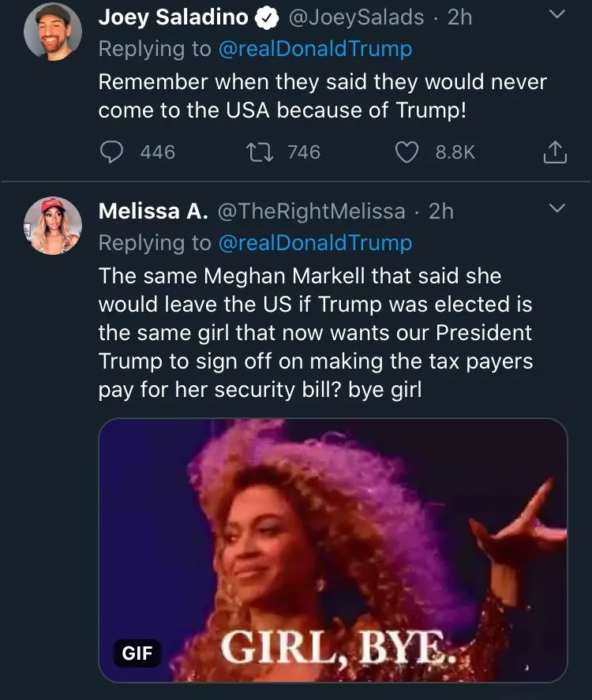Open @realDonaldTrump link in Melissa's reply
The width and height of the screenshot is (592, 700).
coord(316,243)
